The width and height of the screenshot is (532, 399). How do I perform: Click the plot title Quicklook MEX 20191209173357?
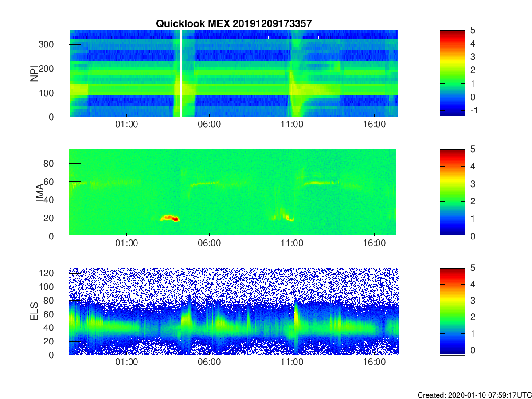[x=234, y=24]
